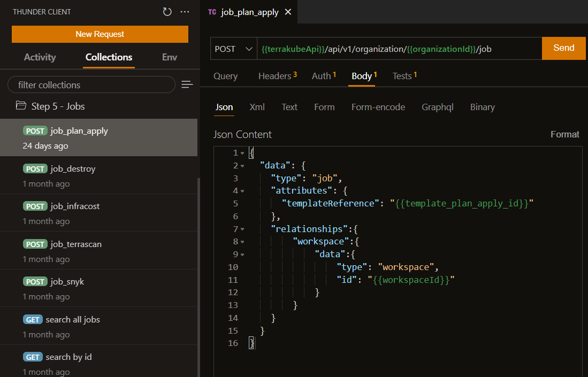Collapse the JSON fold arrow on line 2
Image resolution: width=588 pixels, height=377 pixels.
pos(242,166)
